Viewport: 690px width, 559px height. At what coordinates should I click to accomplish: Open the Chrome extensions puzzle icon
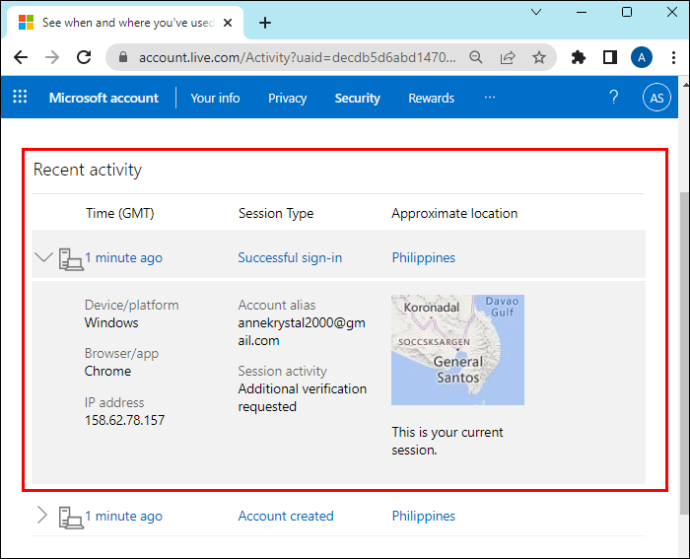[x=578, y=57]
